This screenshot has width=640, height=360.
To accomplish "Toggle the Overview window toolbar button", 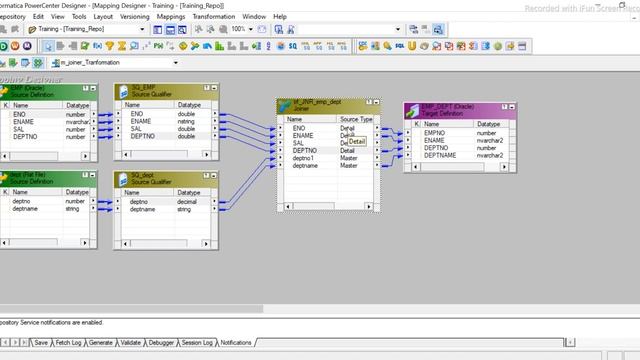I will (182, 29).
